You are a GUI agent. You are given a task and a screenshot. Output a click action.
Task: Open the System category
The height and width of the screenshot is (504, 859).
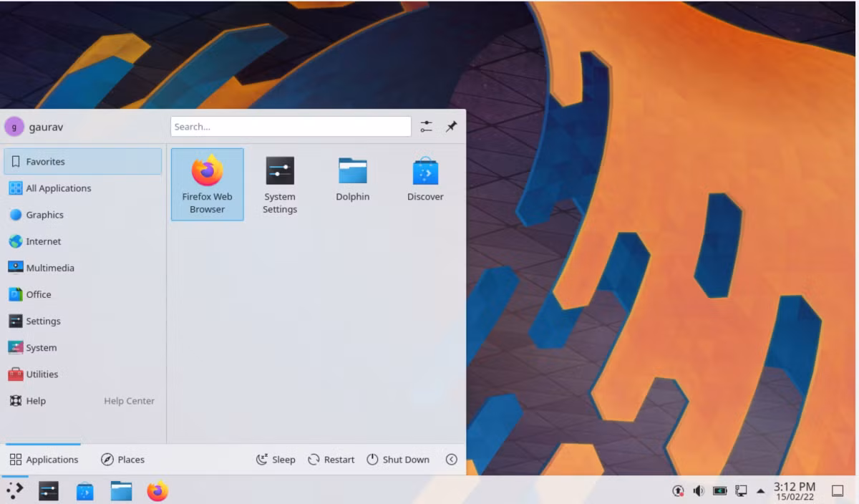83,348
